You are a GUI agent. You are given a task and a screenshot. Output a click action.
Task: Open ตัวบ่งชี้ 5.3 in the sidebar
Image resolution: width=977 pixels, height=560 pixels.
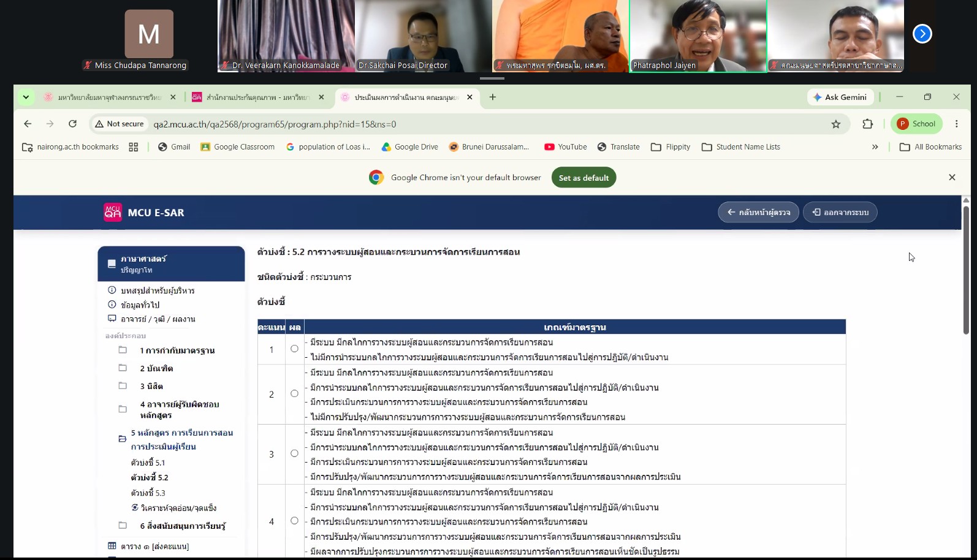[x=148, y=493]
